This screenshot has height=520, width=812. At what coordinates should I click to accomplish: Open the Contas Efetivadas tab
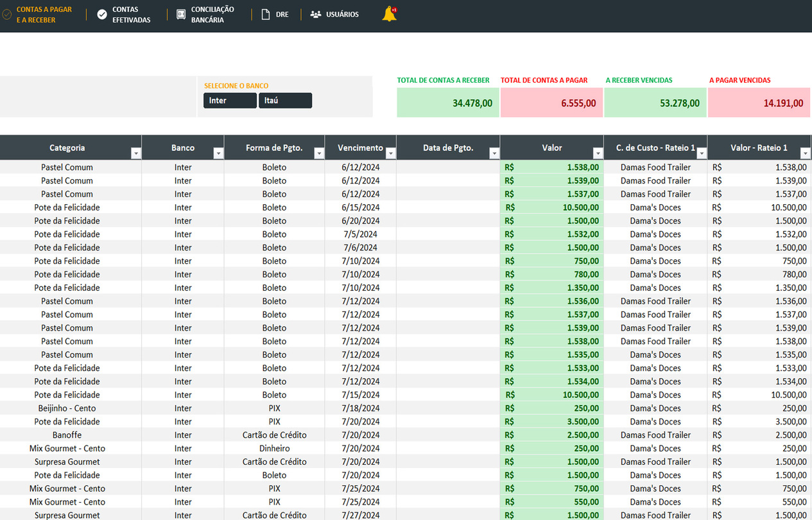coord(132,15)
